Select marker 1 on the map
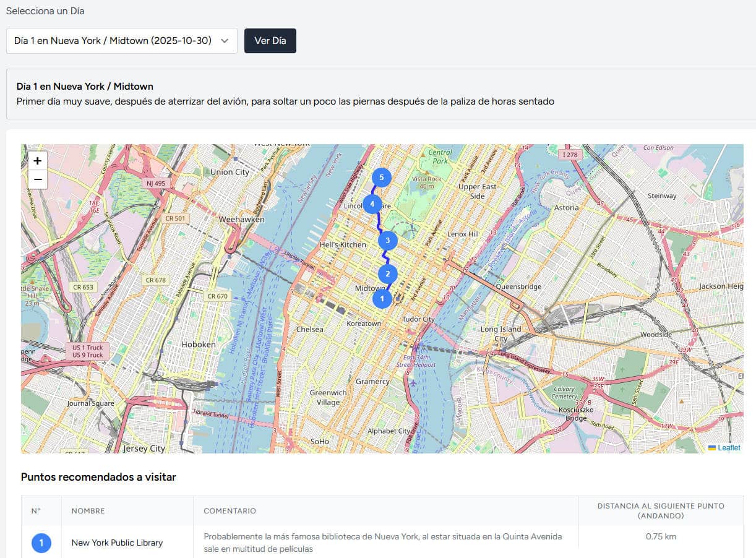The image size is (756, 558). click(382, 298)
